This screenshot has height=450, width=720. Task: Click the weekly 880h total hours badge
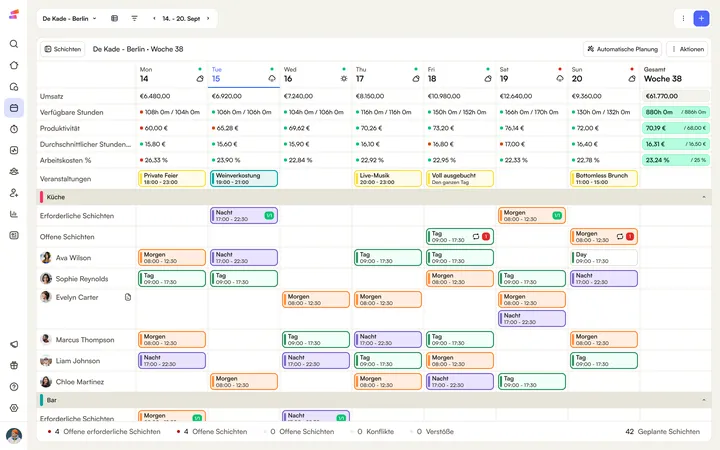coord(675,112)
